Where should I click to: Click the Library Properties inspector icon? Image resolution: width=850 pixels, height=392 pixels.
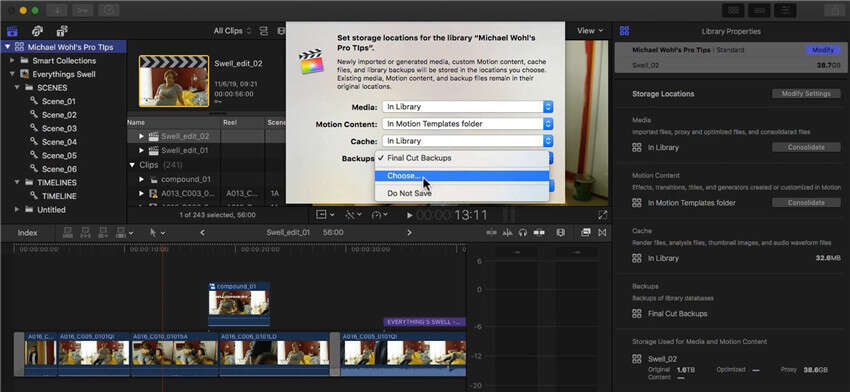pyautogui.click(x=624, y=31)
